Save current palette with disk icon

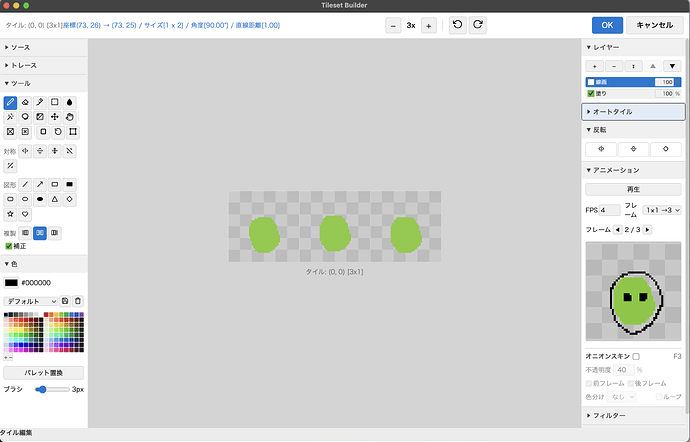pos(65,301)
